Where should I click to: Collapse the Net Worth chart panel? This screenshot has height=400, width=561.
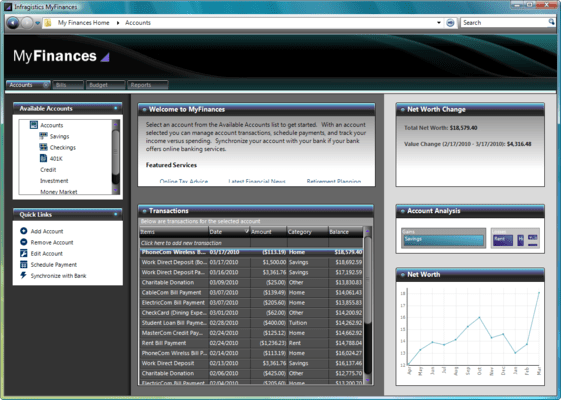point(403,275)
